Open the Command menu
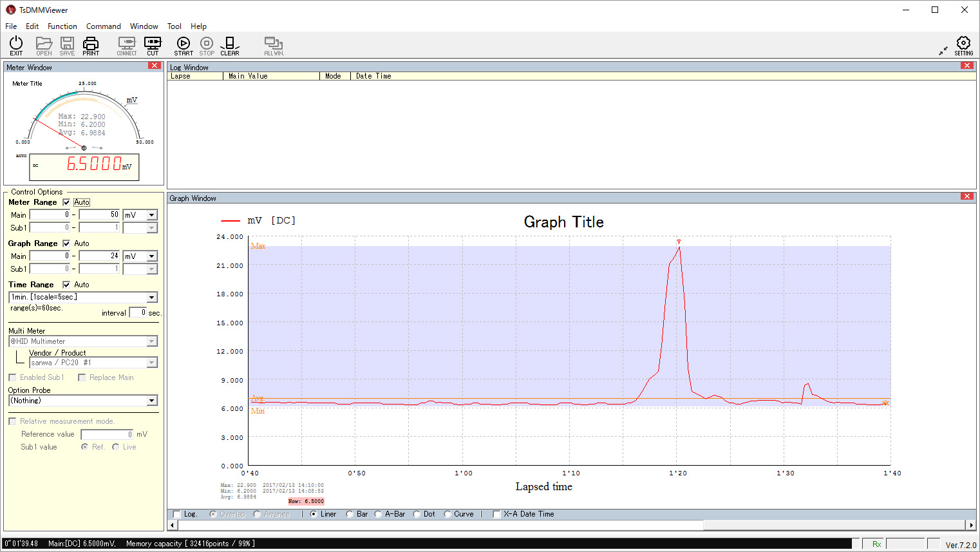Screen dimensions: 980x552 tap(103, 26)
